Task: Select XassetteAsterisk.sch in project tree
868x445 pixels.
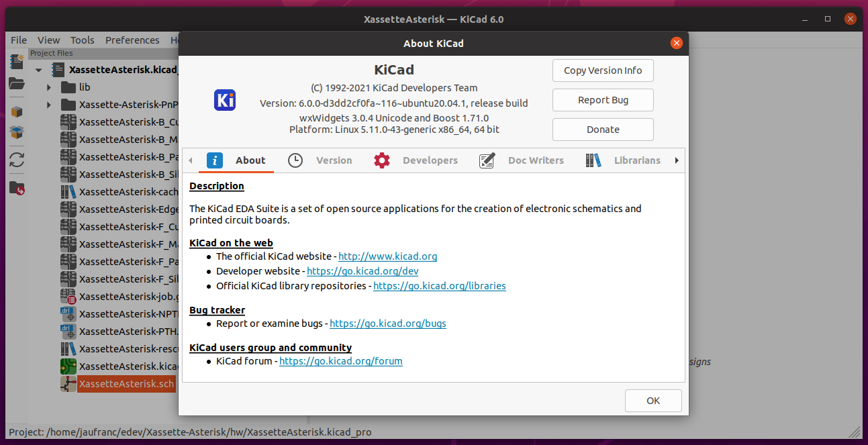Action: 126,384
